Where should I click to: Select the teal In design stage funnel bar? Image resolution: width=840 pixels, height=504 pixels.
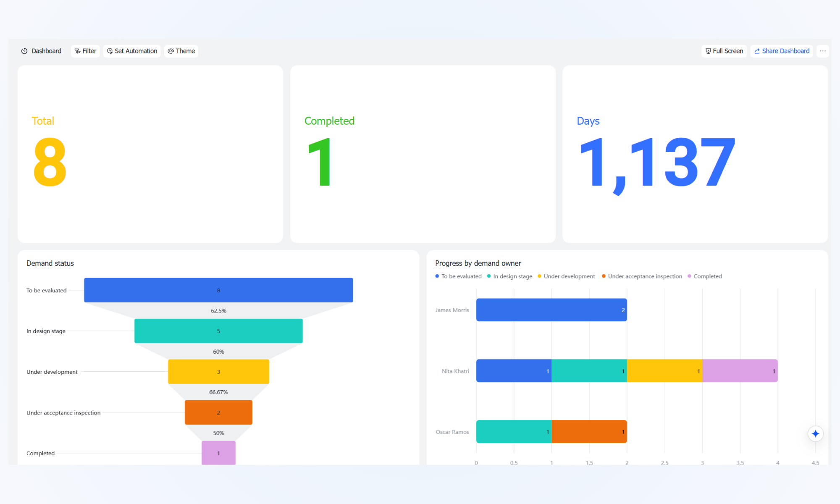tap(218, 331)
